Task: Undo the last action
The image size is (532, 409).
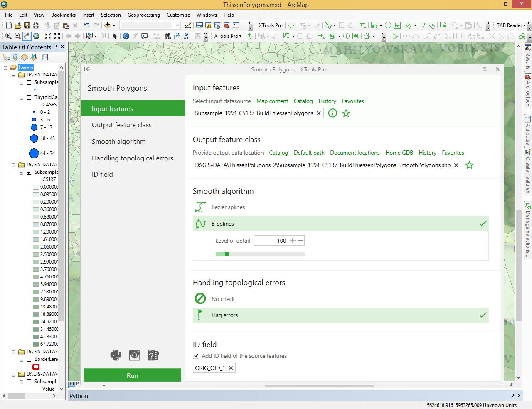Action: pos(86,25)
